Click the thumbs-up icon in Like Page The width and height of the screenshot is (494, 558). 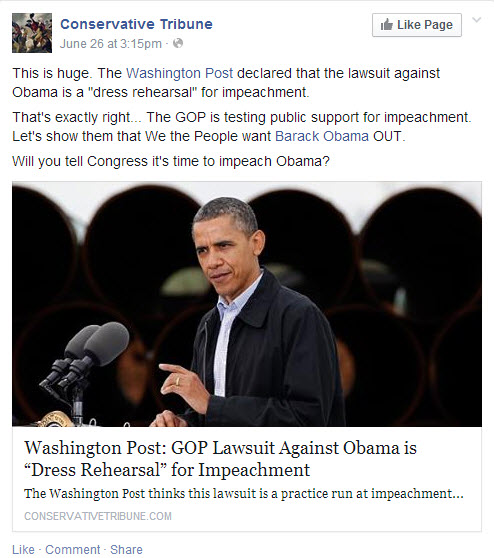click(x=387, y=25)
